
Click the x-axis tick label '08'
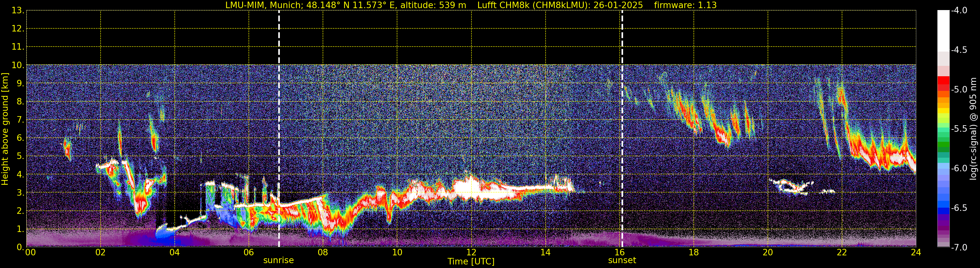coord(323,252)
